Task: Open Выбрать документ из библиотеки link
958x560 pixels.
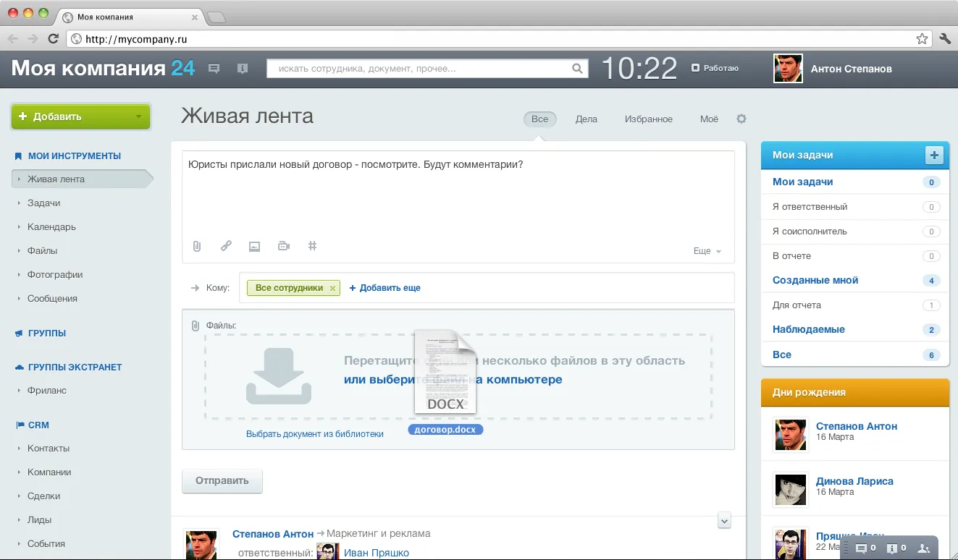Action: click(x=314, y=434)
